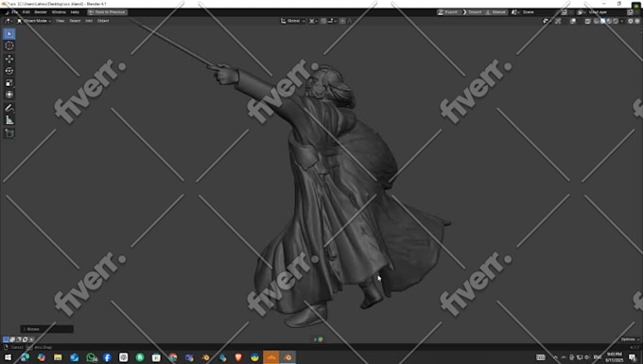Click the Back to Previous button

pos(107,12)
